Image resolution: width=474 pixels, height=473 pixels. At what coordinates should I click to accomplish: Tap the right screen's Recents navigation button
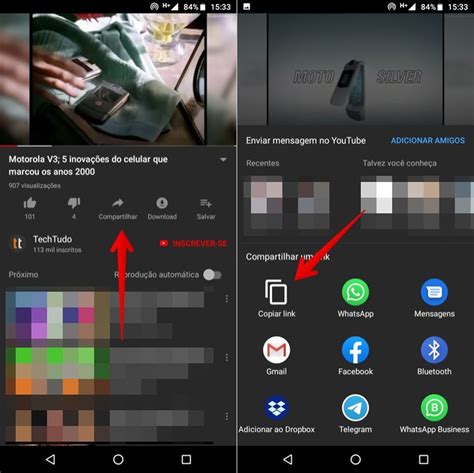[423, 460]
